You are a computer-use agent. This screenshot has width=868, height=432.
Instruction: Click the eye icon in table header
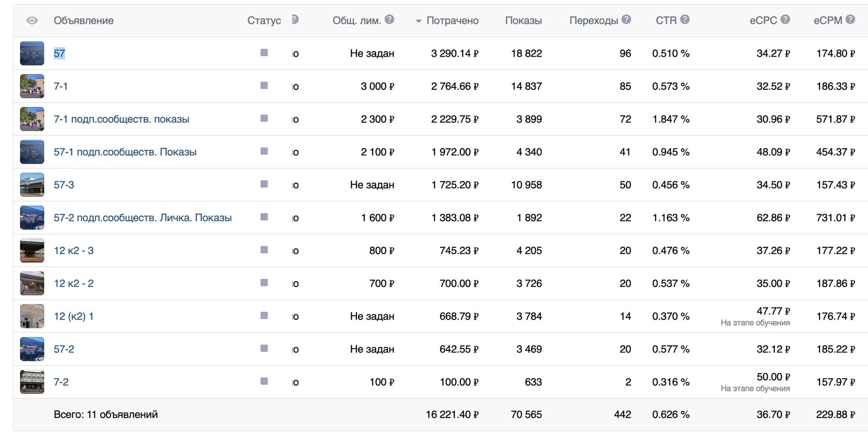click(32, 21)
